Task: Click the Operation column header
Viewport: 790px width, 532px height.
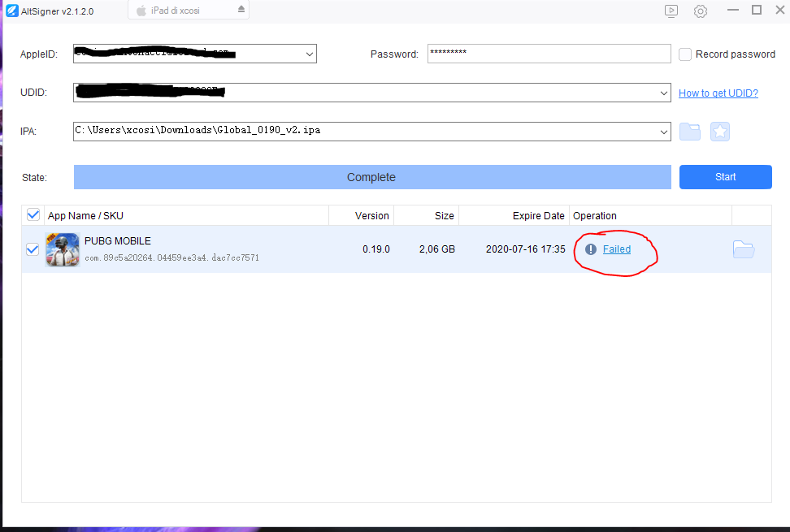Action: point(650,215)
